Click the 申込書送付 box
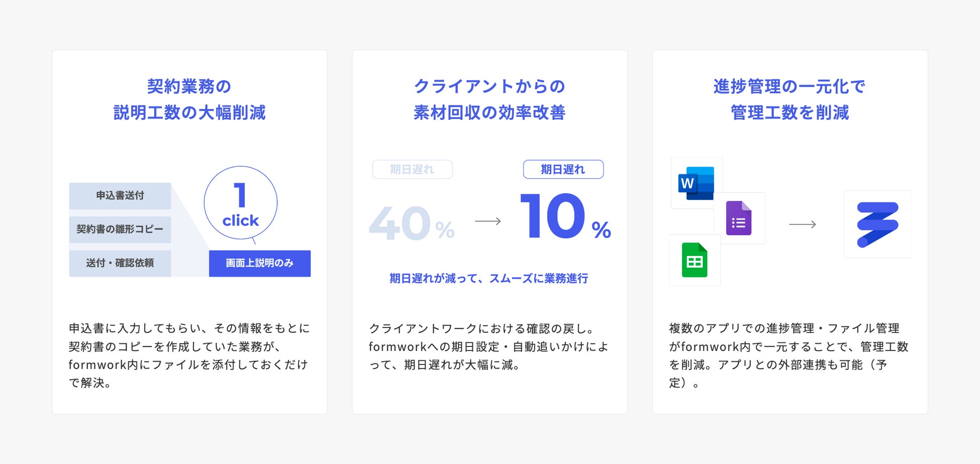The width and height of the screenshot is (980, 464). pos(120,195)
